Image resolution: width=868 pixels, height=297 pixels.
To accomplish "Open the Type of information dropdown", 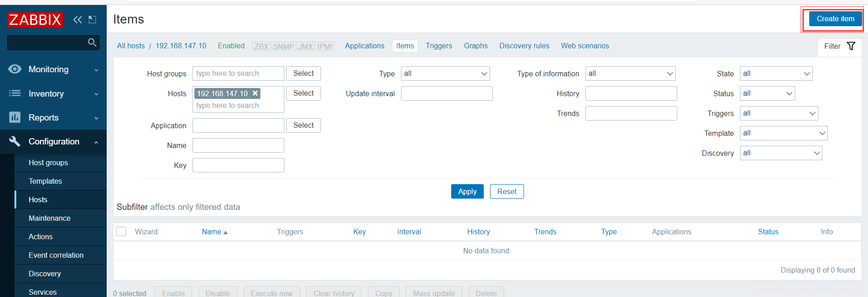I will coord(630,74).
